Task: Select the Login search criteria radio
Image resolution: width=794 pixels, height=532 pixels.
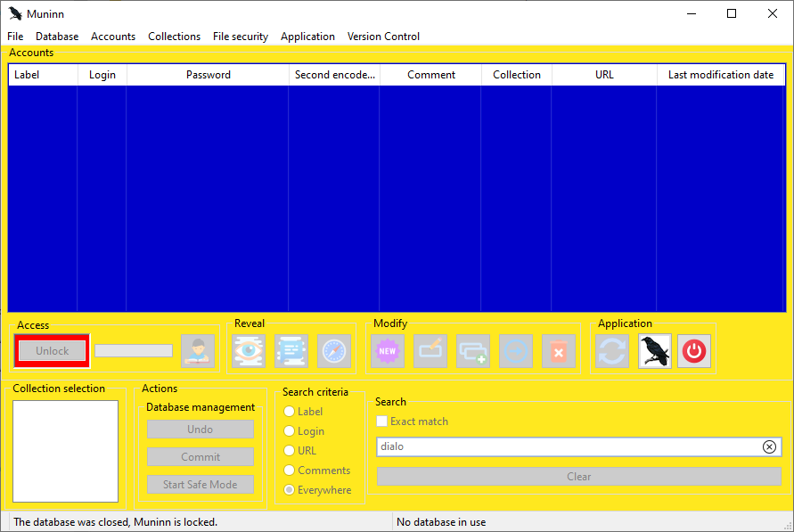Action: click(x=289, y=430)
